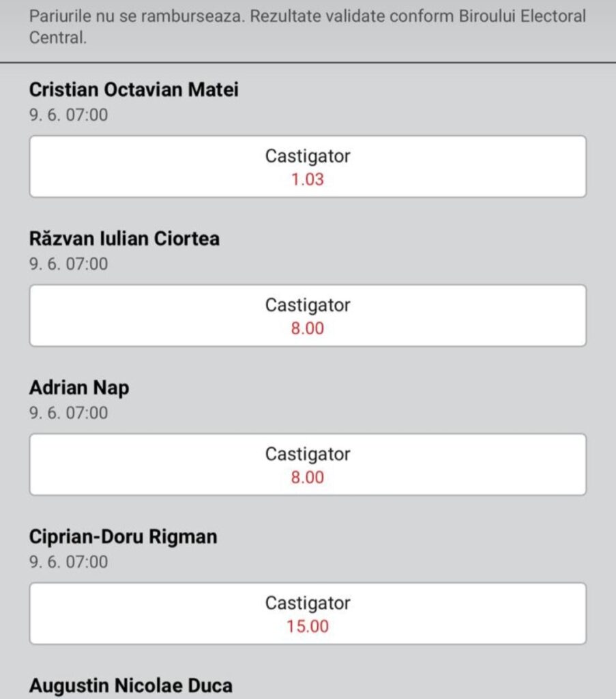The width and height of the screenshot is (616, 699).
Task: Click the "Pariurile nu se ramburseaza" disclaimer text
Action: (x=136, y=16)
